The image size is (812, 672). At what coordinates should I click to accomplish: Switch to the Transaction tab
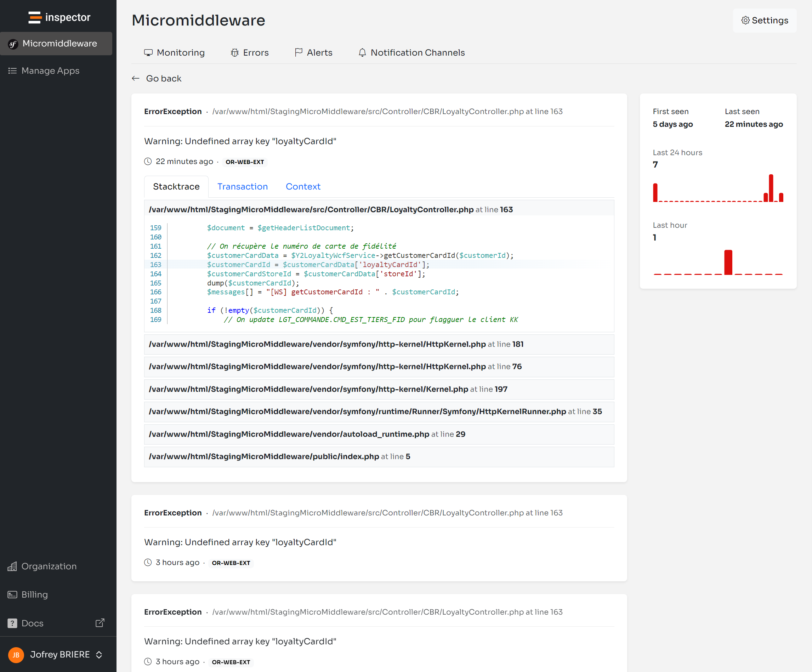point(243,186)
